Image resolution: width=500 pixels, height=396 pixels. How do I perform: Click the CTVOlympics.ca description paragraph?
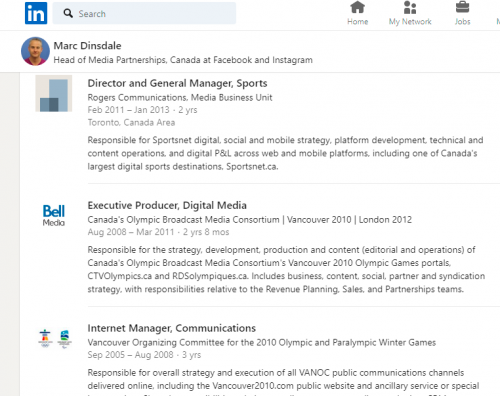(x=286, y=269)
